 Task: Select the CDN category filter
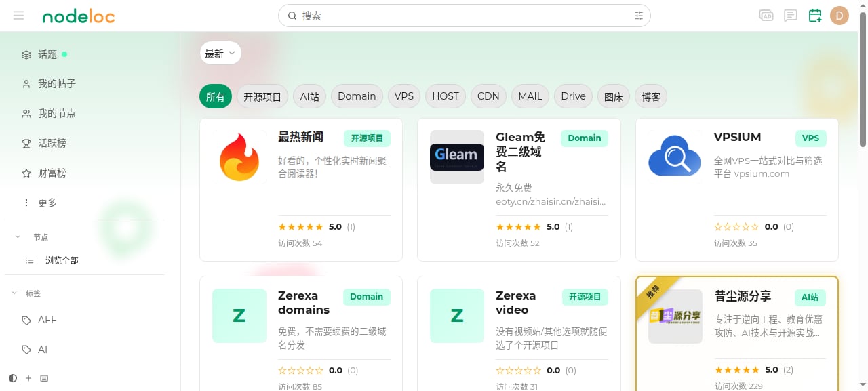(x=488, y=96)
